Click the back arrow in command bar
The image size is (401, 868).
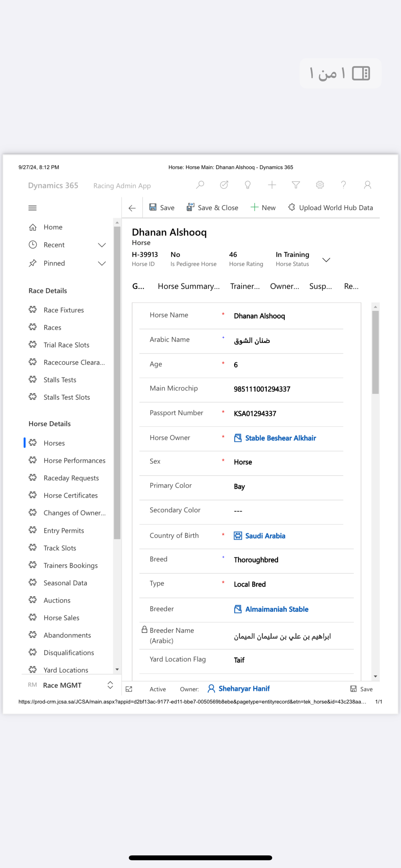132,208
